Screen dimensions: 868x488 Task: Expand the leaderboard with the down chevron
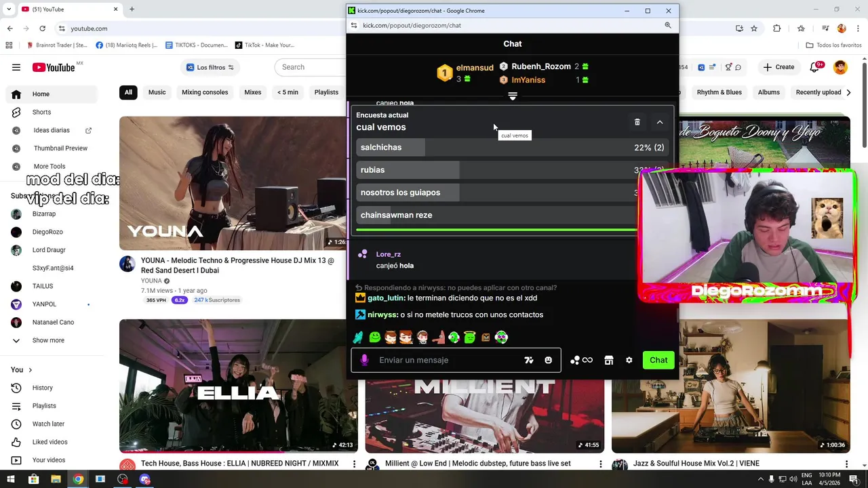click(513, 96)
